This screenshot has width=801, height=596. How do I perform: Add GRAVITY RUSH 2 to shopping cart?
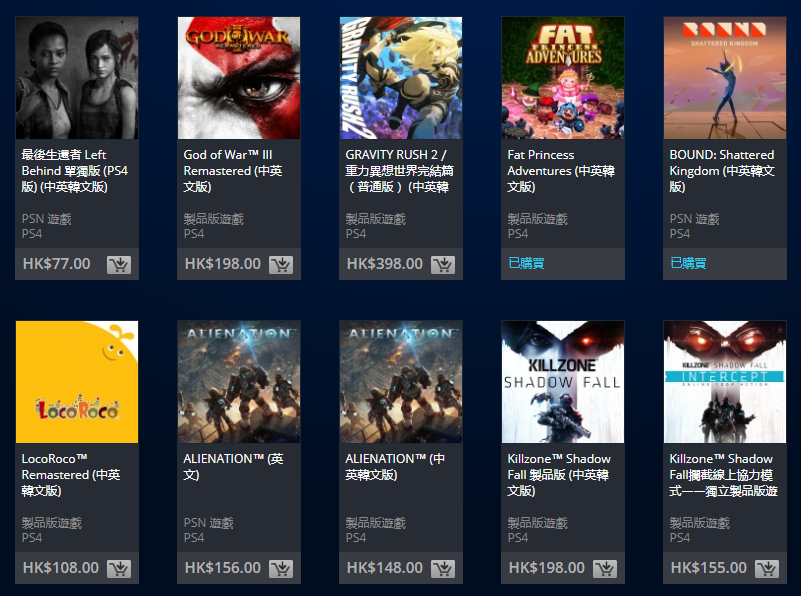443,265
